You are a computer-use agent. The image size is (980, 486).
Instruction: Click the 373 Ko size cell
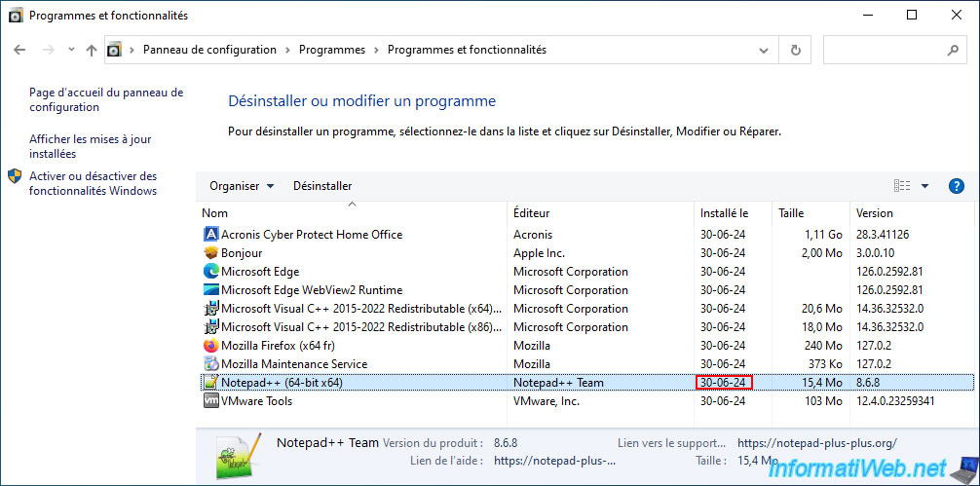(x=824, y=363)
